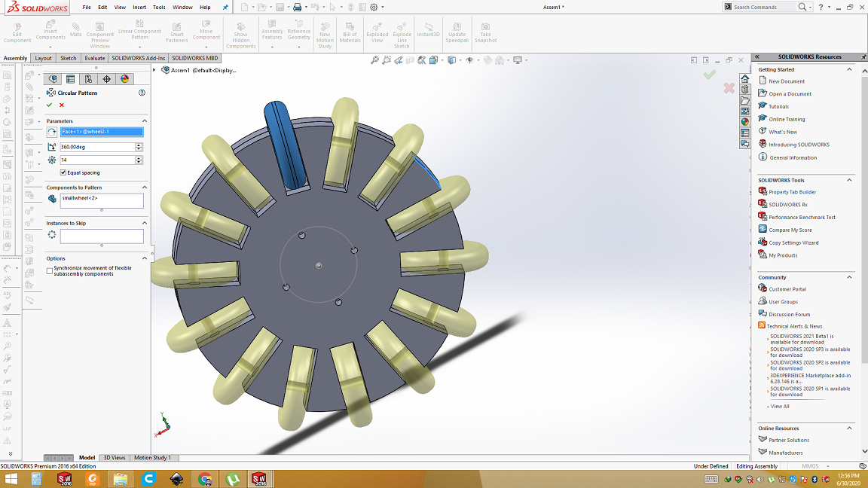This screenshot has width=868, height=488.
Task: Switch to Motion Study 1 tab
Action: pos(152,458)
